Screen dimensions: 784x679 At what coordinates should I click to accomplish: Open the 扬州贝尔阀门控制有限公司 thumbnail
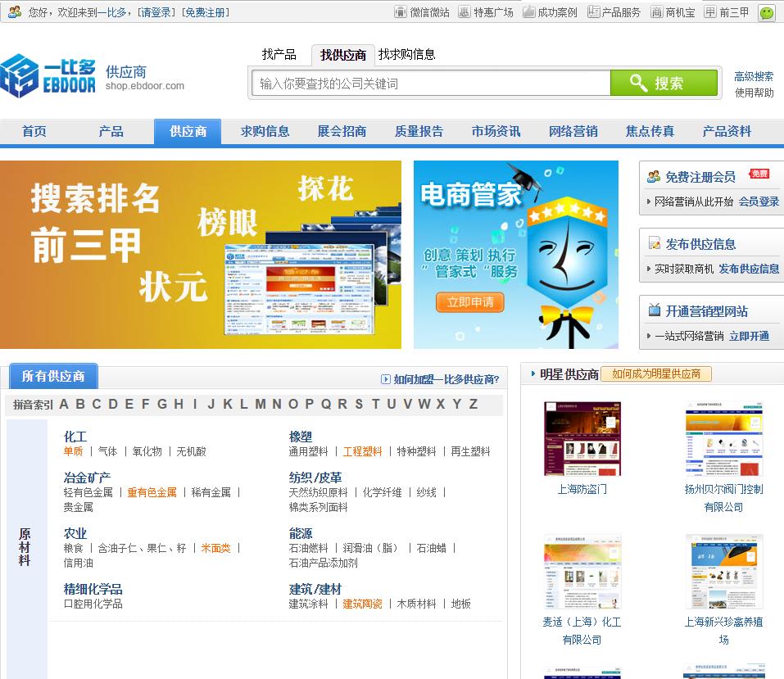724,438
